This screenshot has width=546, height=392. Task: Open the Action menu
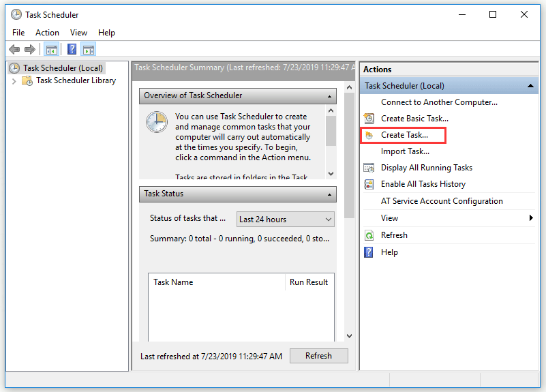(x=47, y=33)
